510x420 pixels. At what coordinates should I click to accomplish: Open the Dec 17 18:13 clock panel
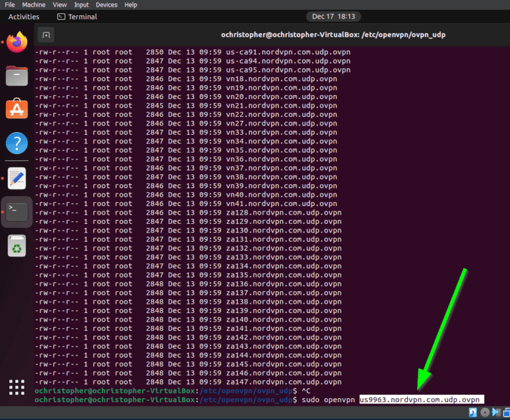pyautogui.click(x=332, y=17)
